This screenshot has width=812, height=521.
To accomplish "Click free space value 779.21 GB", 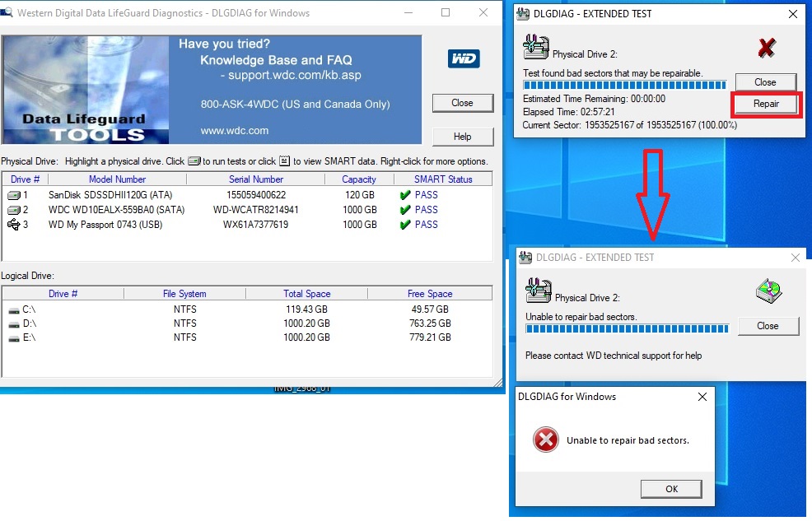I will (x=430, y=337).
